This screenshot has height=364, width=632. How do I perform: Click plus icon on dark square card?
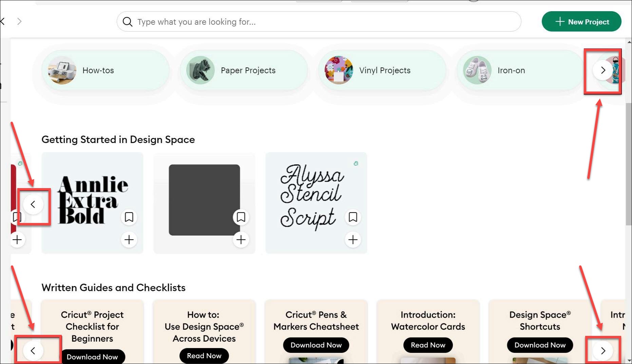click(x=241, y=240)
